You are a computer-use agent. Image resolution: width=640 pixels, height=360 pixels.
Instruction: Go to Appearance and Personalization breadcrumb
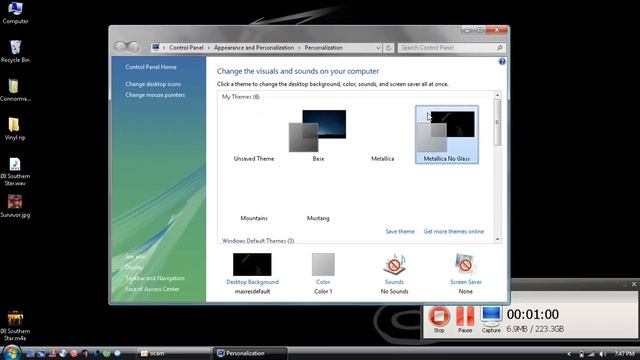tap(254, 48)
